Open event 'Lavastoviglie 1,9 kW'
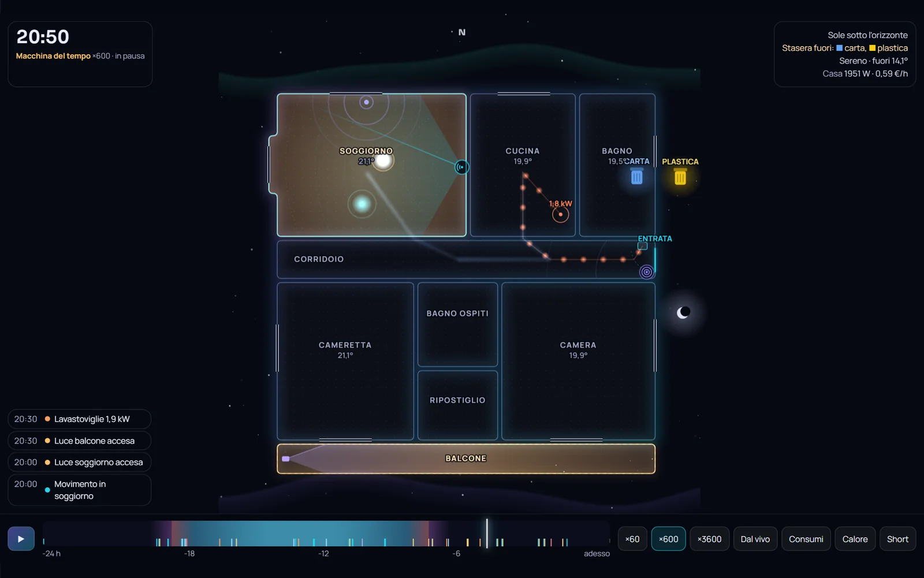 point(80,419)
